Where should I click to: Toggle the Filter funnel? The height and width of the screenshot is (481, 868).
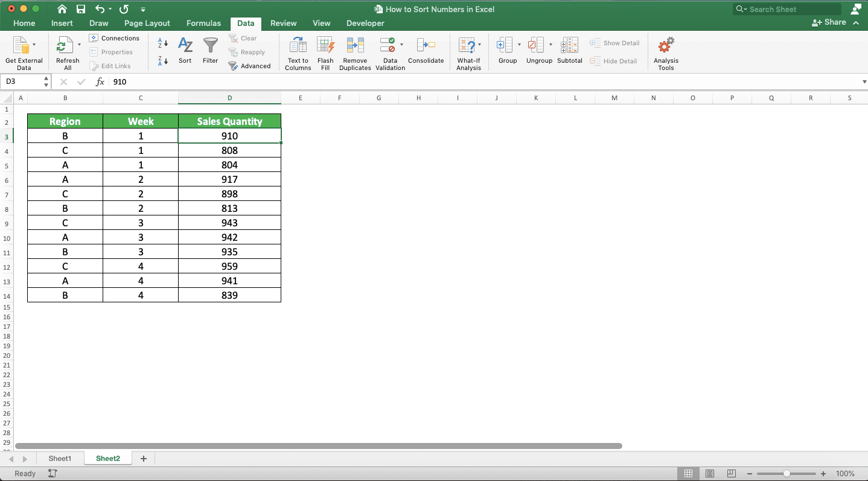[211, 50]
